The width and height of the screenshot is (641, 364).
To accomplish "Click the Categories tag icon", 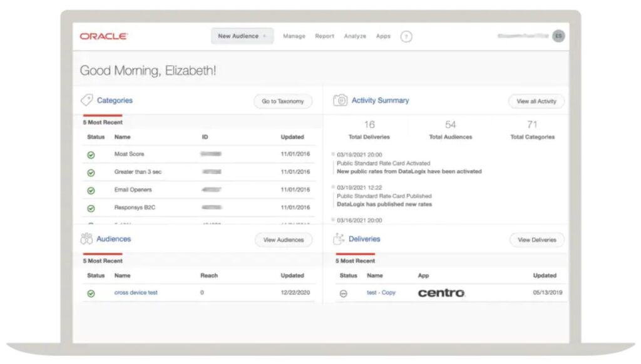I will click(x=87, y=101).
